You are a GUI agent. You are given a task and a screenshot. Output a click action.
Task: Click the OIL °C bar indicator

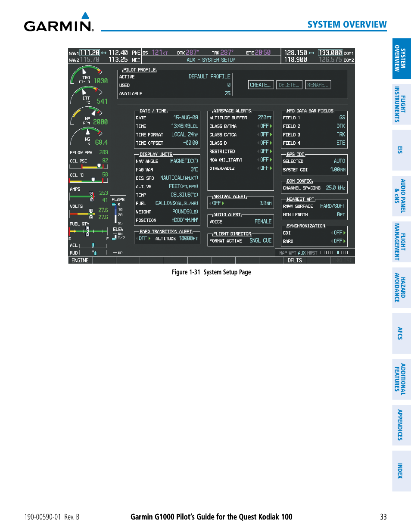click(89, 180)
